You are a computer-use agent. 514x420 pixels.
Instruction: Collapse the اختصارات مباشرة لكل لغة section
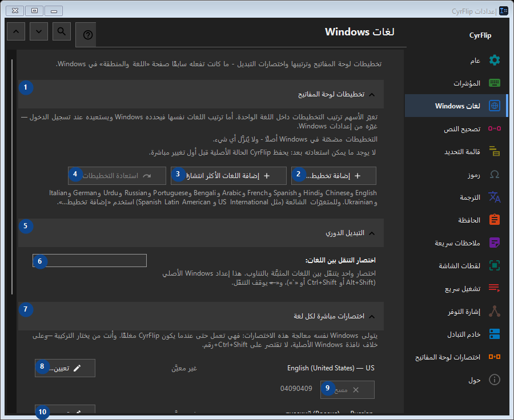(x=201, y=316)
